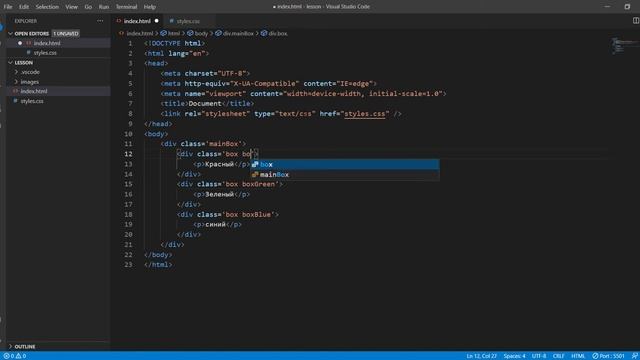Viewport: 640px width, 360px height.
Task: Click the unsaved dot beside index.html in Open Editors
Action: 20,43
